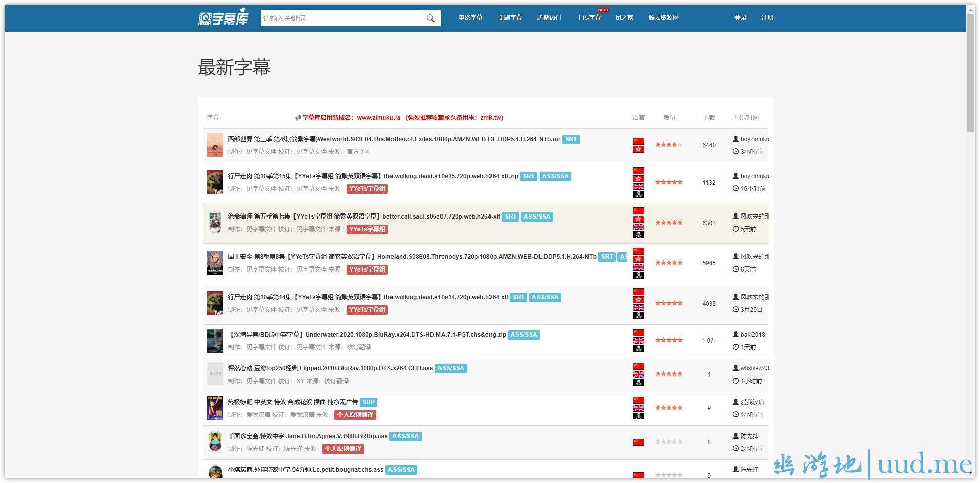Open the www.zimuku.la domain announcement link
This screenshot has width=980, height=483.
coord(378,118)
